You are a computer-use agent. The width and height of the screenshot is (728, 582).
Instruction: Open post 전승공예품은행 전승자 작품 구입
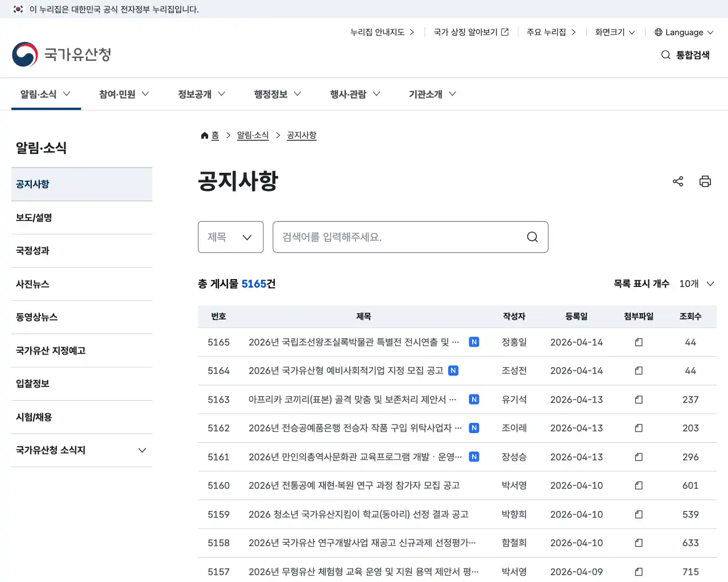[355, 428]
